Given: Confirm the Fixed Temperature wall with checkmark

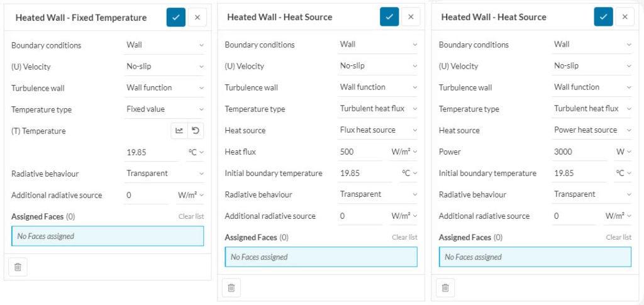Looking at the screenshot, I should (175, 18).
